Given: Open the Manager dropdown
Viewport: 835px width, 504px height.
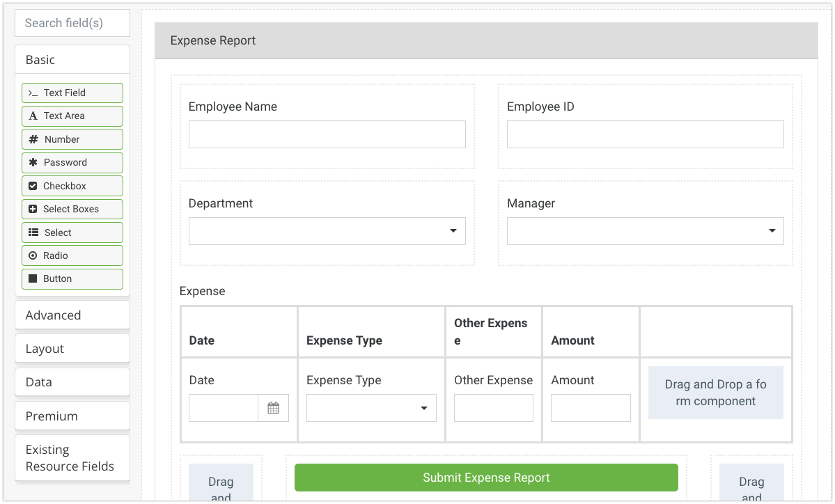Looking at the screenshot, I should pyautogui.click(x=645, y=231).
